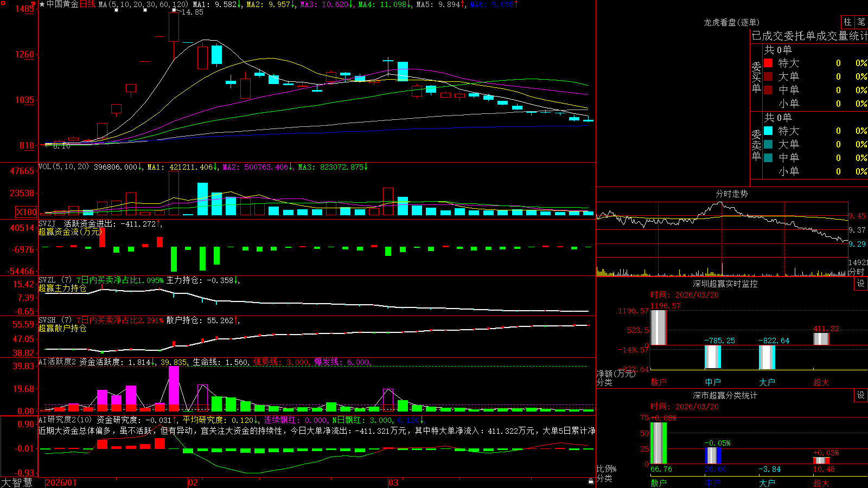Click the teal 中单 sell-order swatch
This screenshot has width=868, height=488.
(x=768, y=158)
